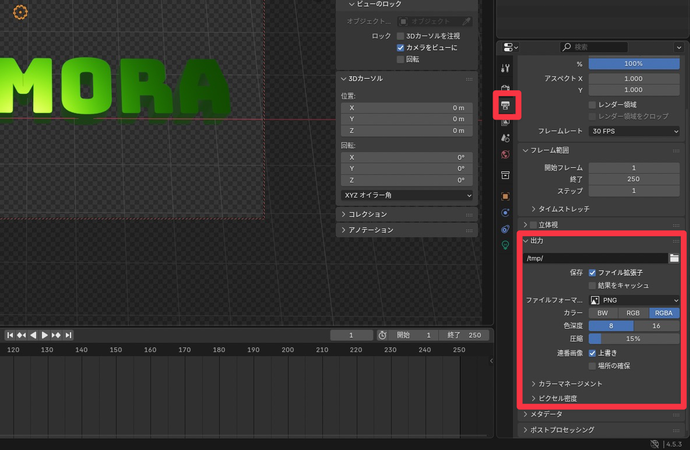690x450 pixels.
Task: Enable the 結果をキャッシュ checkbox
Action: click(x=593, y=285)
